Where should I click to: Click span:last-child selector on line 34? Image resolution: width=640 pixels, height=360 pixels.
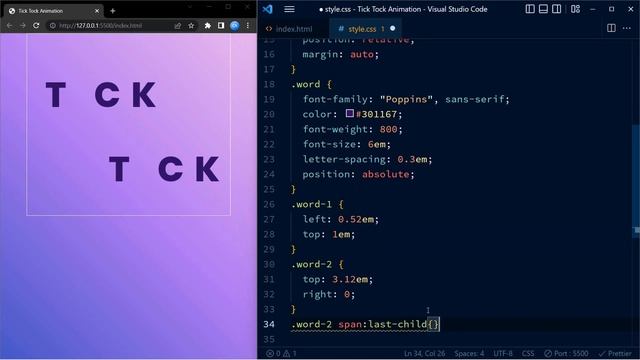382,324
